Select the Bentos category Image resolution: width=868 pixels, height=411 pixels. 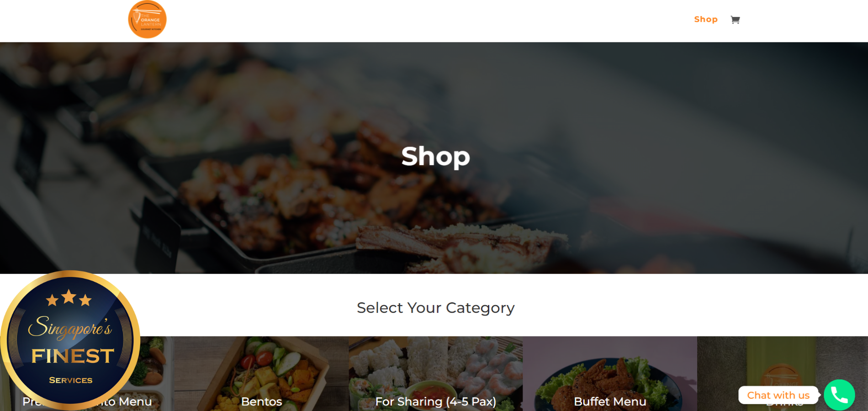[261, 374]
